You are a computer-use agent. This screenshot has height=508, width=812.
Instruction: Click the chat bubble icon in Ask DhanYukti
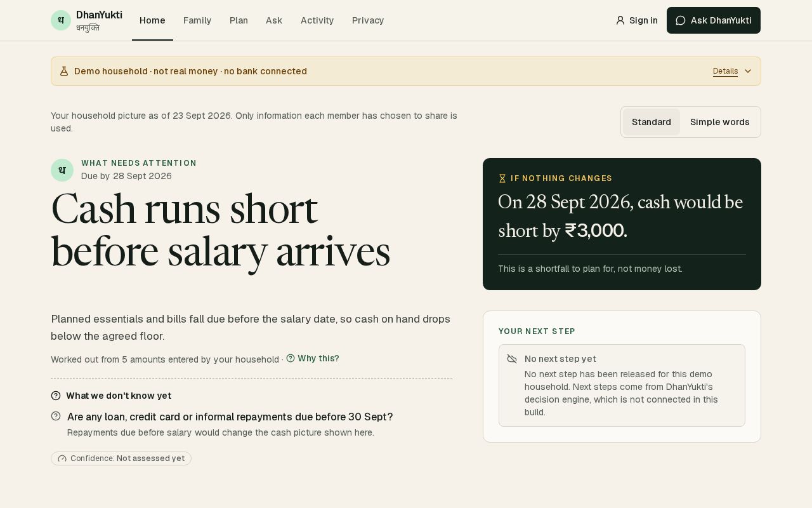[x=681, y=20]
